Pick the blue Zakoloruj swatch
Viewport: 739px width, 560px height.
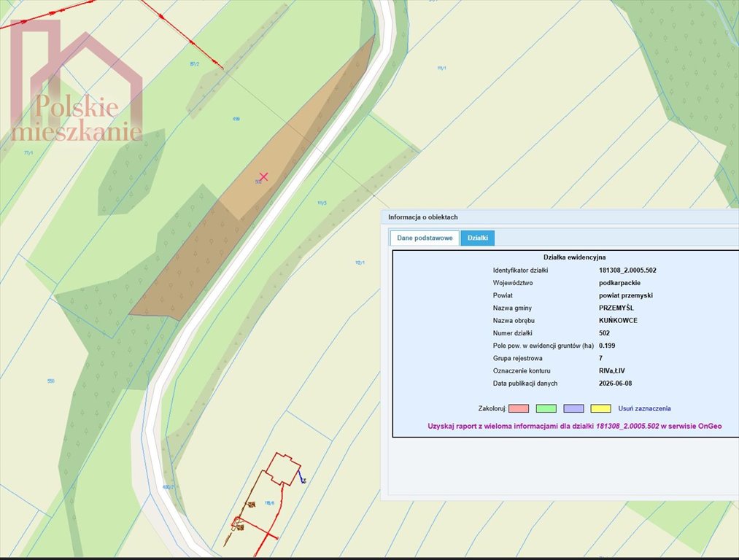[573, 408]
